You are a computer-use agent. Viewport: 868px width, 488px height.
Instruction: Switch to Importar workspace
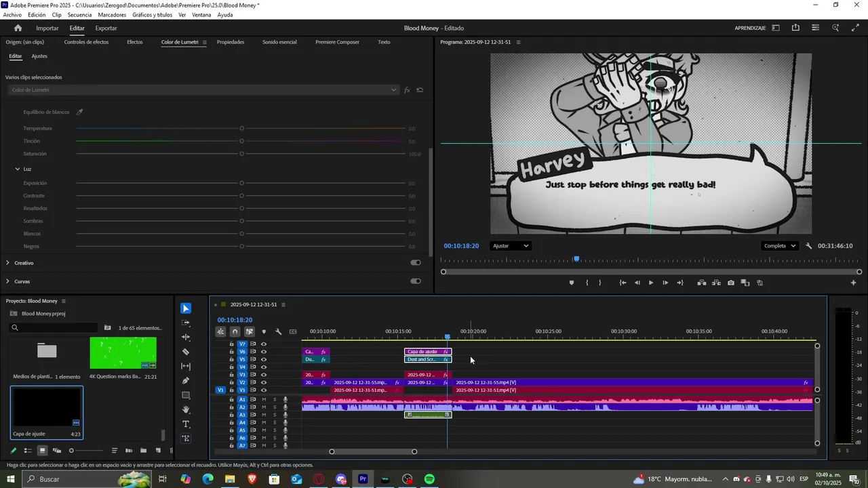click(x=47, y=28)
